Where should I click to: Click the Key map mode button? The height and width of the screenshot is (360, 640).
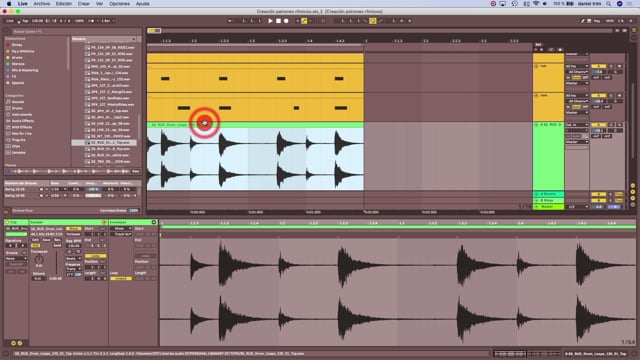tap(597, 21)
